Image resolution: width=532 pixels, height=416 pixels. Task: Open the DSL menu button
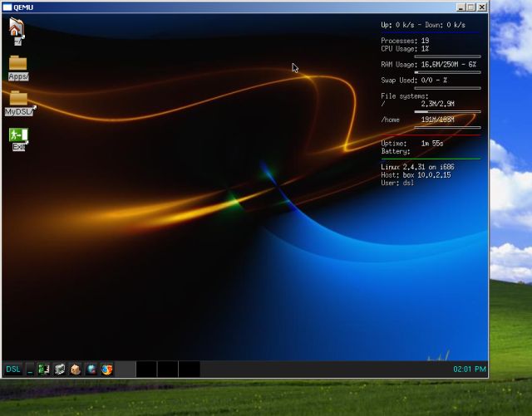[13, 370]
